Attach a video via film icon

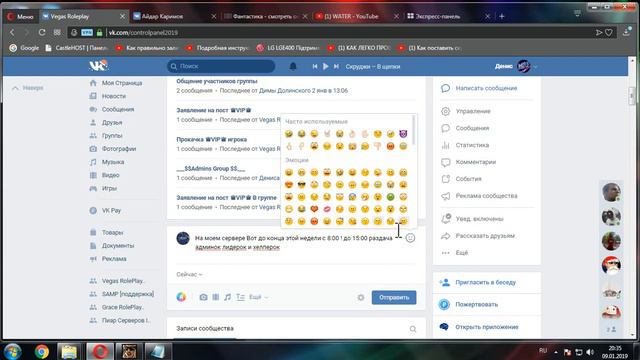216,297
